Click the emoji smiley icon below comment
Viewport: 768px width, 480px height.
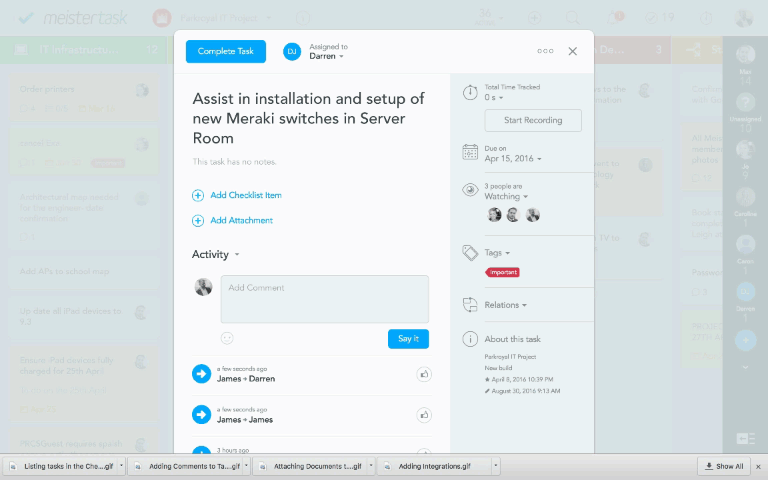[x=227, y=338]
